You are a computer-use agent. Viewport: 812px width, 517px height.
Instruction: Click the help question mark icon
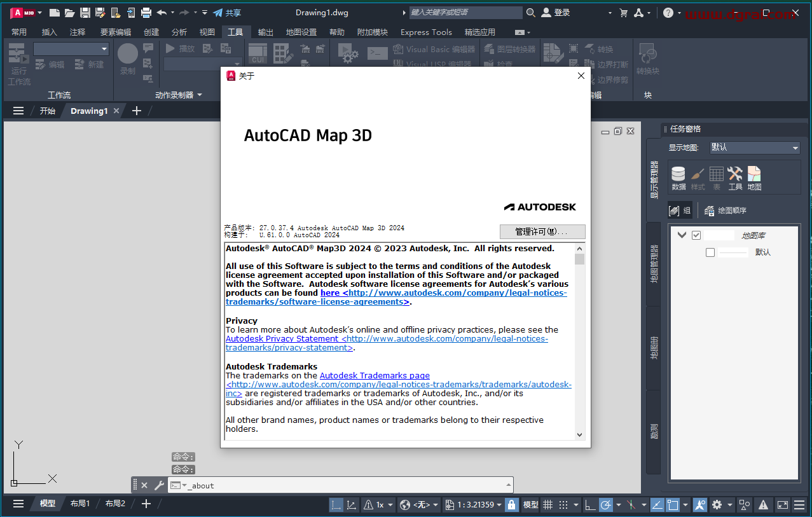[668, 12]
